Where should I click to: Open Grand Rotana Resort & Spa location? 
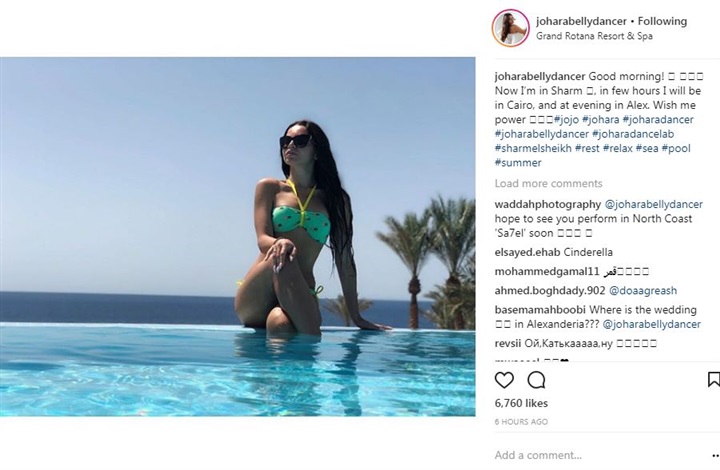(594, 36)
